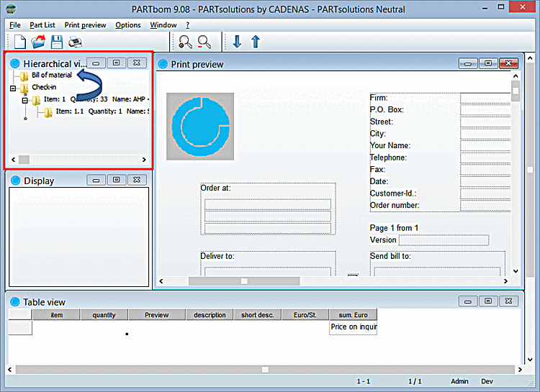
Task: Click the blue logo image in preview
Action: pos(200,127)
